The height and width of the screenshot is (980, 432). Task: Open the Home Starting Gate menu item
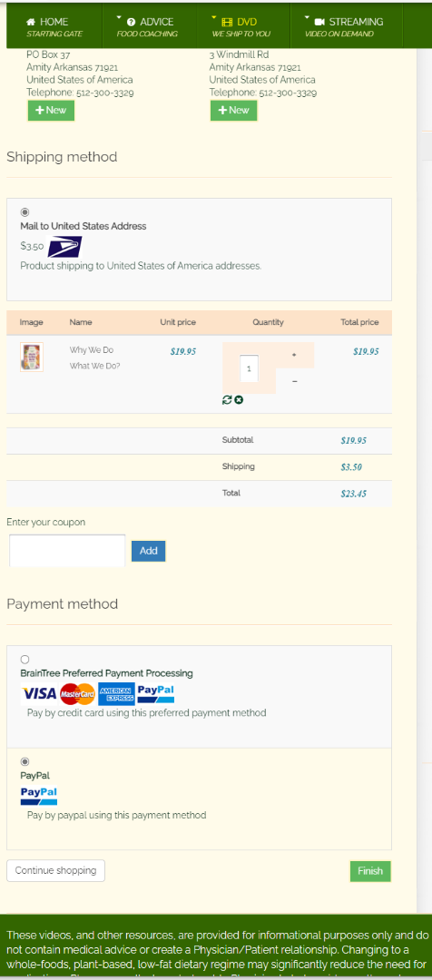point(54,27)
